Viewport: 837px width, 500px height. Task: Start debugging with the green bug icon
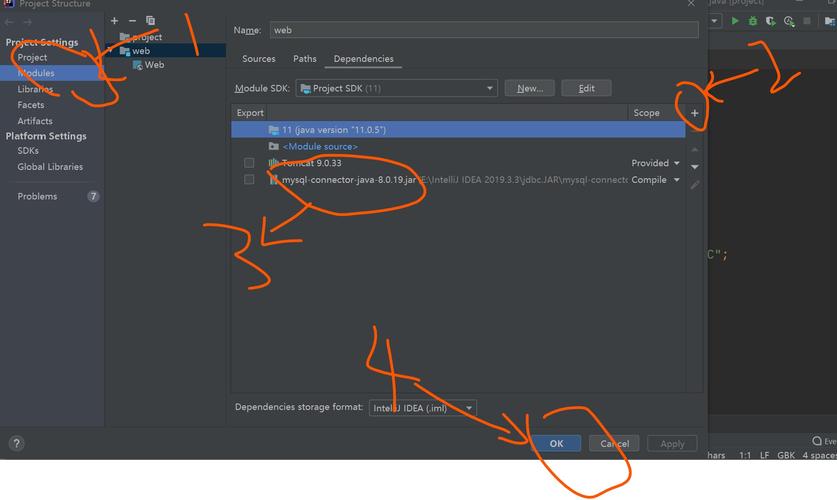point(753,21)
